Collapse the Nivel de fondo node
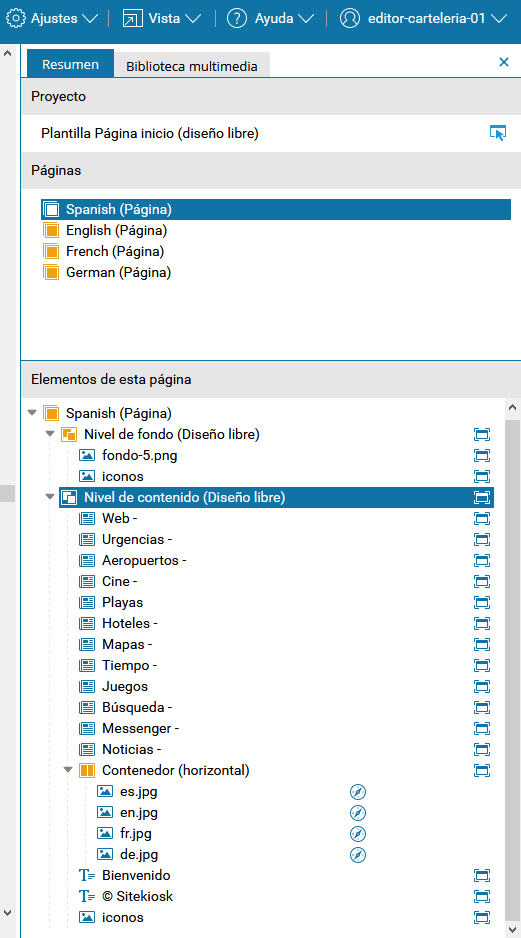 (50, 434)
